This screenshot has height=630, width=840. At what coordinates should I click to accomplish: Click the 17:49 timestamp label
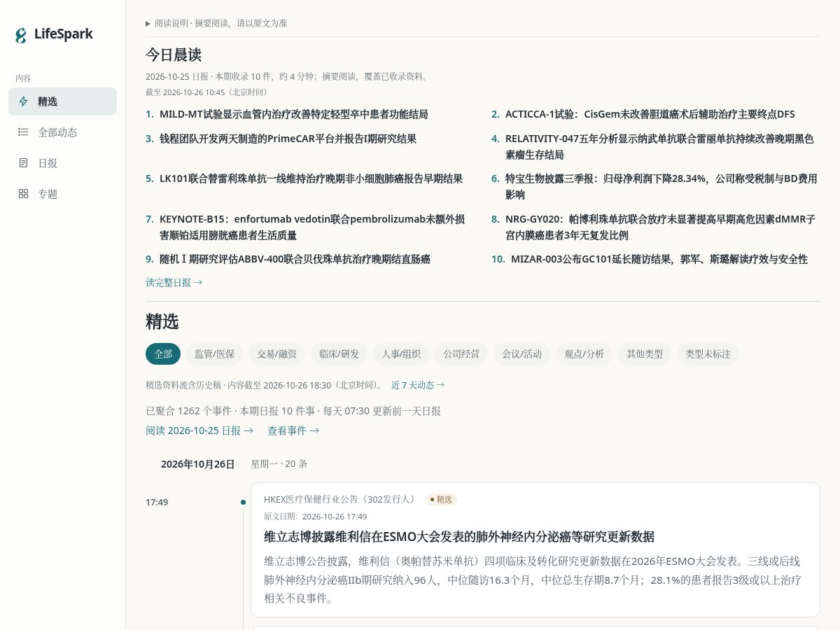coord(157,502)
